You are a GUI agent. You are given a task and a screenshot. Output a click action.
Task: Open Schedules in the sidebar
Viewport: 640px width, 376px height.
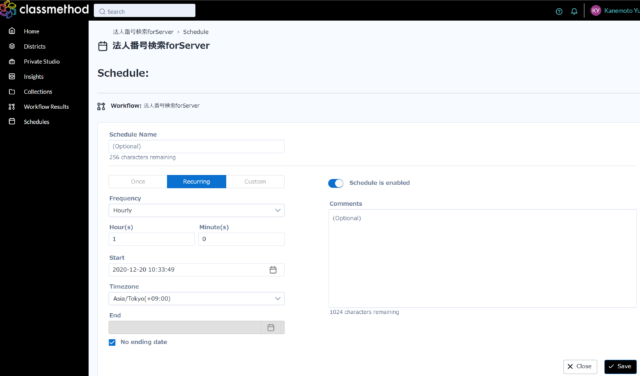[36, 122]
